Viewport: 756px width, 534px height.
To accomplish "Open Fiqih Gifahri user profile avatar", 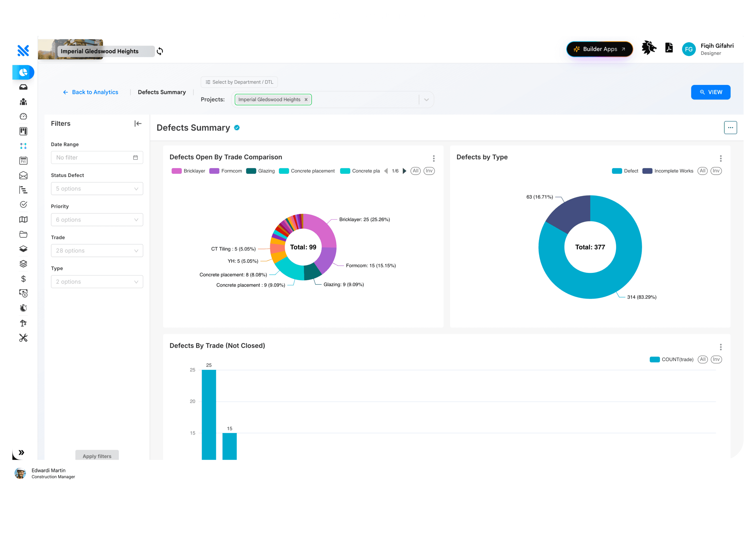I will point(689,49).
